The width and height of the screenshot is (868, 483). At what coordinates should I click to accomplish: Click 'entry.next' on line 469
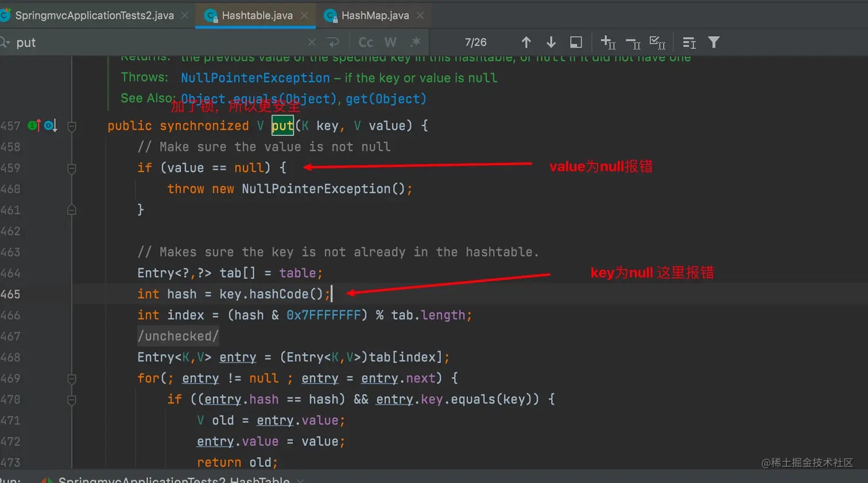(x=398, y=379)
